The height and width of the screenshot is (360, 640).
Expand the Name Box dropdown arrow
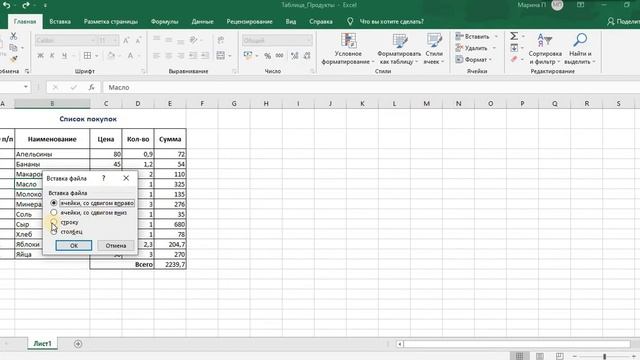tap(26, 87)
